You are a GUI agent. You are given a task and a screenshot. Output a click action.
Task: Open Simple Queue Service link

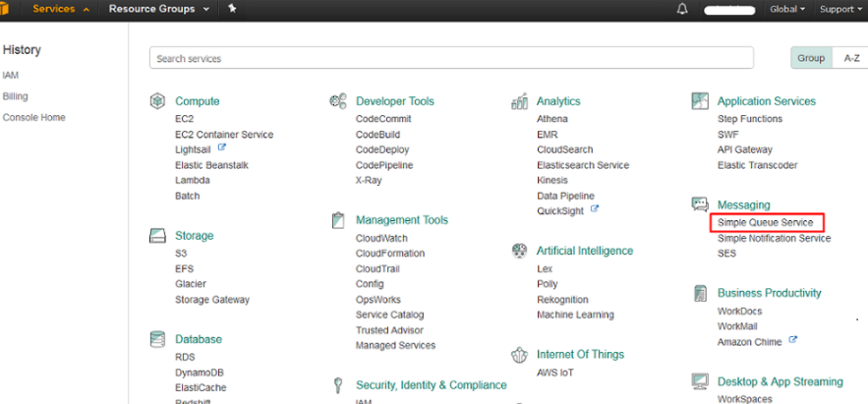click(x=765, y=223)
